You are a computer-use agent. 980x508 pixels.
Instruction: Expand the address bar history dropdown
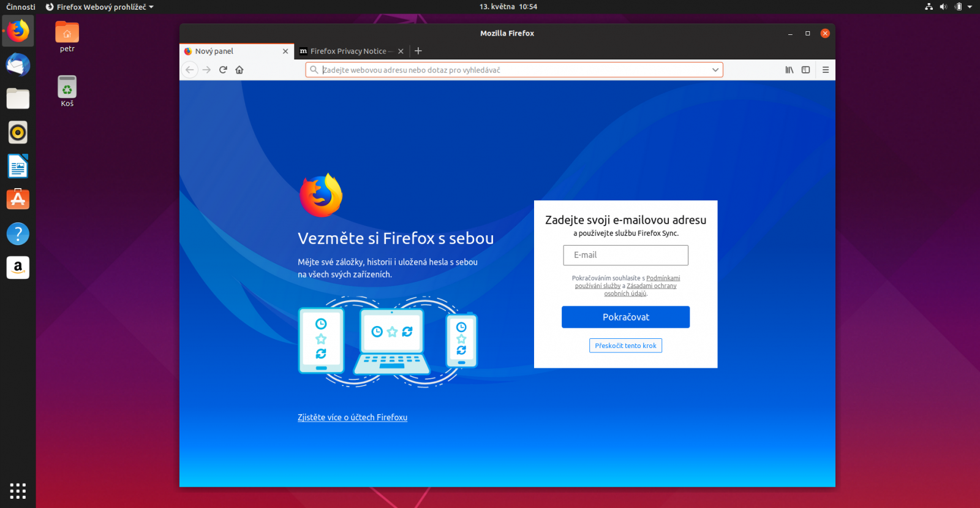[715, 70]
